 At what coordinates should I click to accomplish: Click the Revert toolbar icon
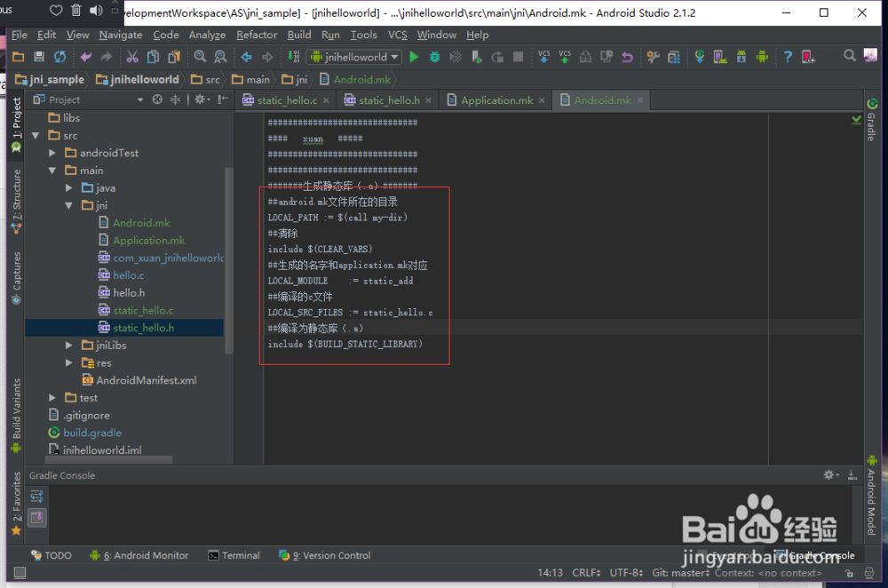point(627,57)
